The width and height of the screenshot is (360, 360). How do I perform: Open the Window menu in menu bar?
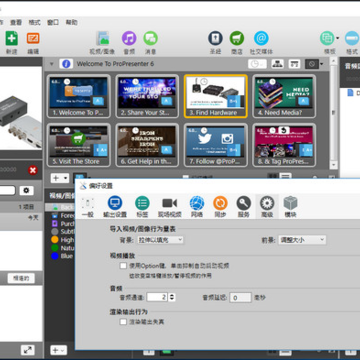[x=53, y=22]
